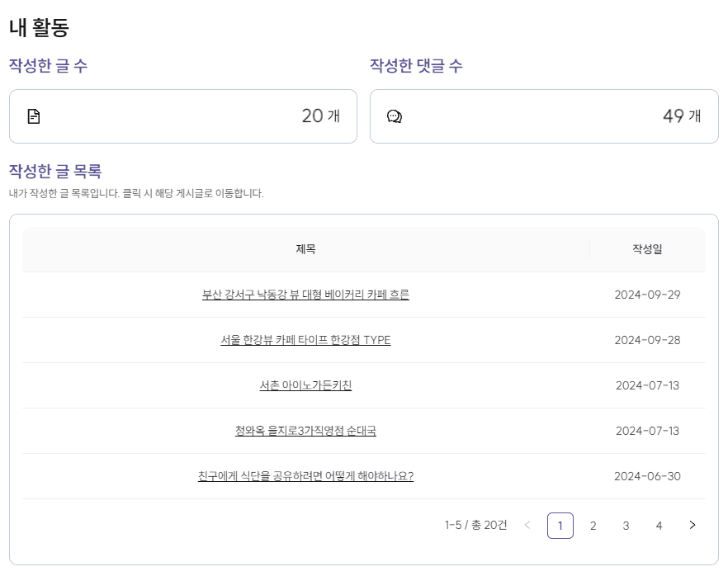728x576 pixels.
Task: Select page 1 in the pagination
Action: [560, 525]
